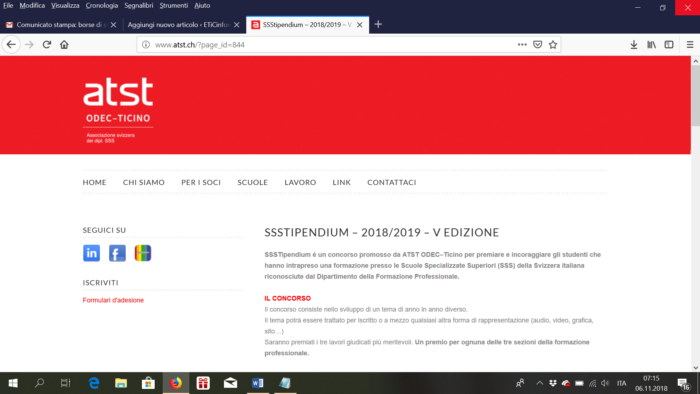Viewport: 700px width, 394px height.
Task: Open File Explorer from taskbar
Action: click(121, 383)
